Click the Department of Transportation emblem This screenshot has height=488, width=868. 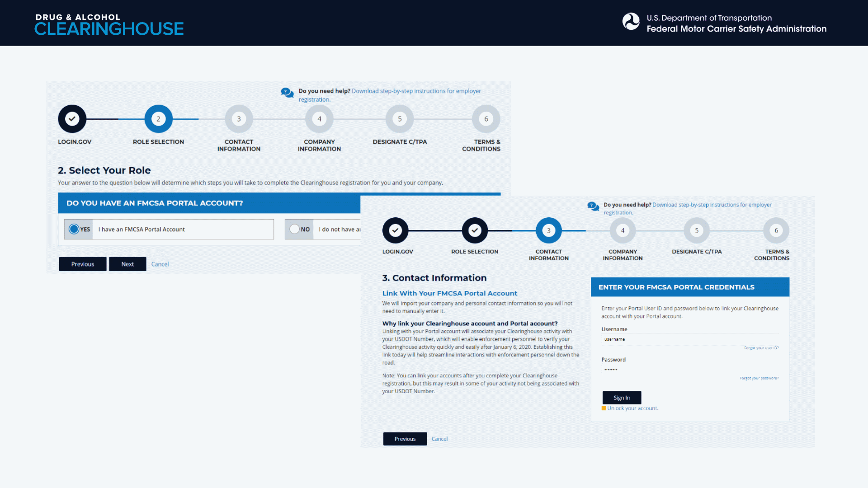pos(631,22)
